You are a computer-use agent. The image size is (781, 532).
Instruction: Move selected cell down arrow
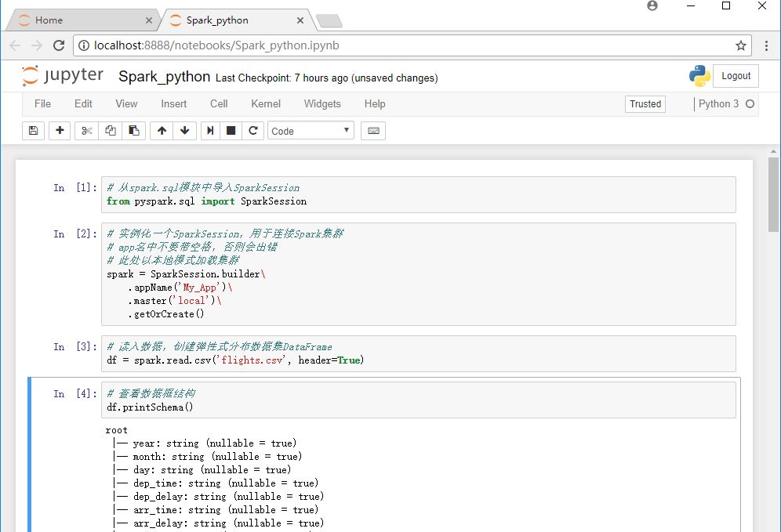[185, 131]
